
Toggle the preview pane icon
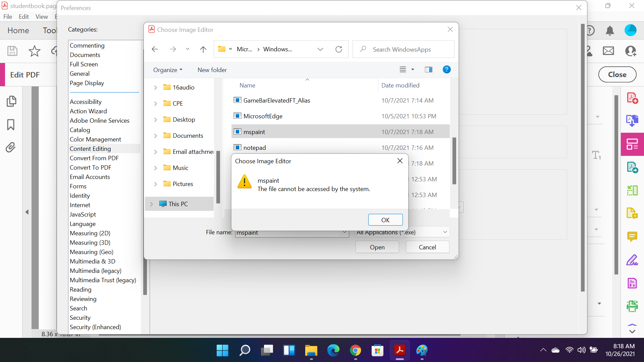coord(429,69)
